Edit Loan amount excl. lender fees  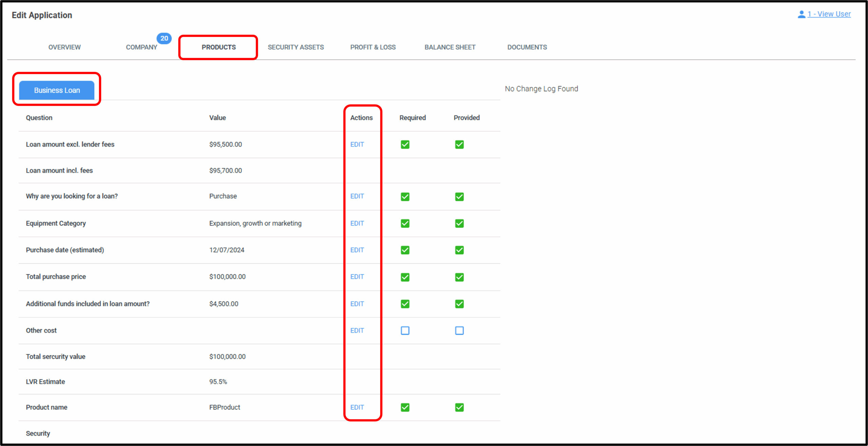(357, 145)
